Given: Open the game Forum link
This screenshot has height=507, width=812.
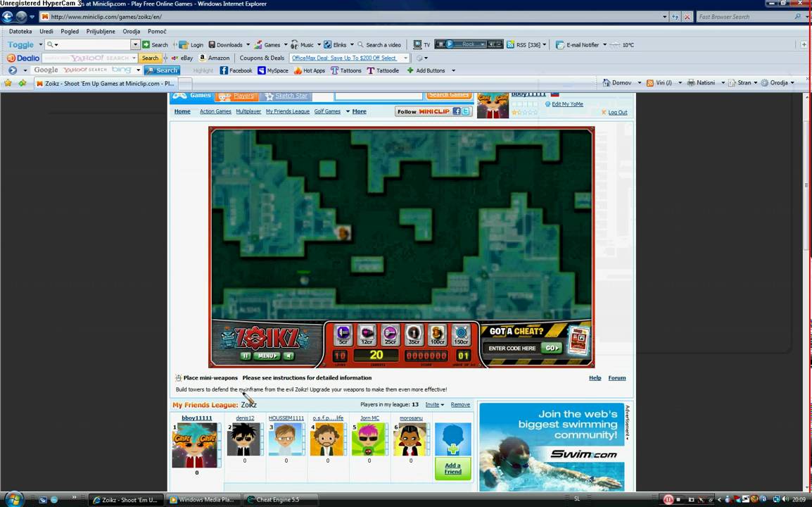Looking at the screenshot, I should point(617,378).
